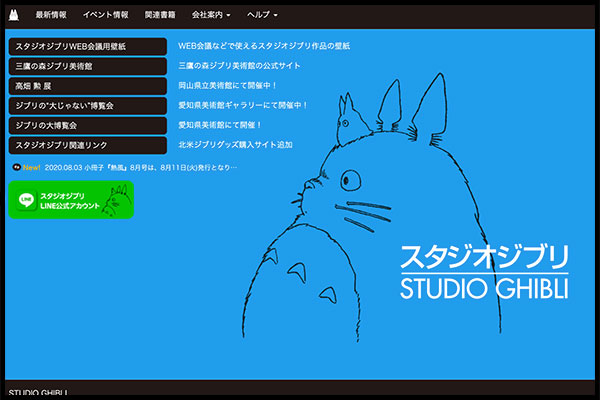
Task: Click the Totoro home icon in navbar
Action: [14, 15]
